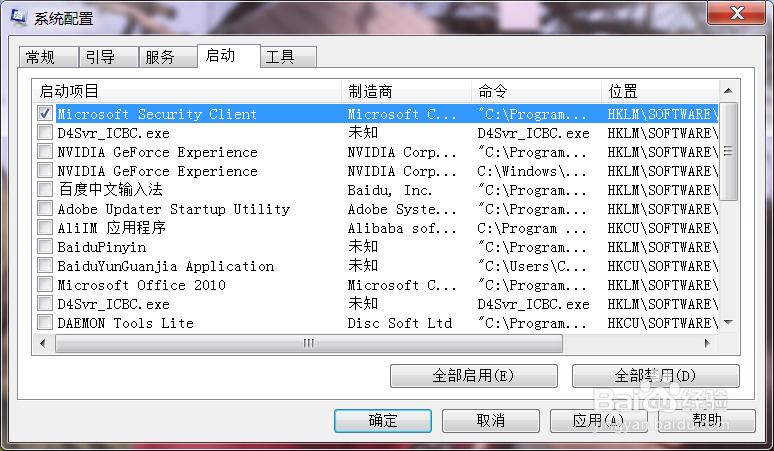This screenshot has width=774, height=451.
Task: Enable BaiduPinyin startup checkbox
Action: click(45, 247)
